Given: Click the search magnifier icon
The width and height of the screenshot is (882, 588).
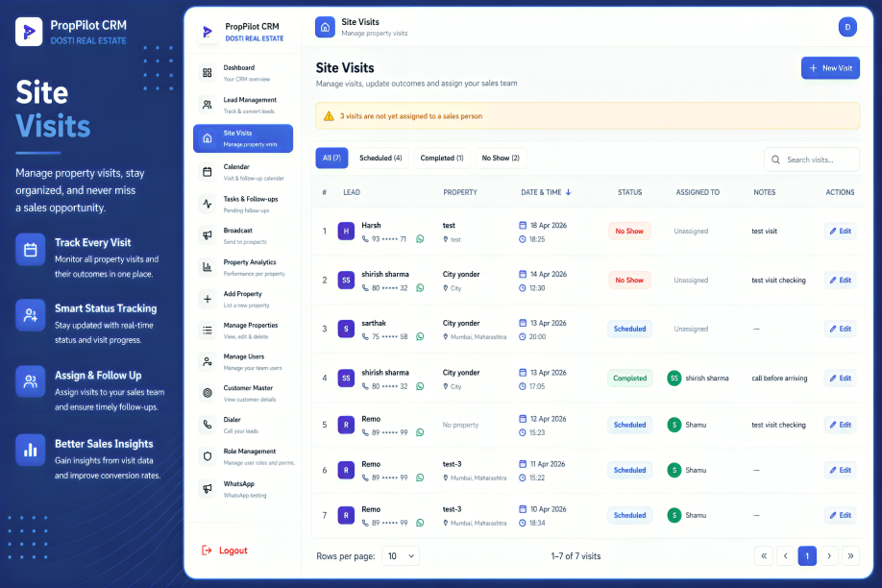Looking at the screenshot, I should tap(775, 159).
